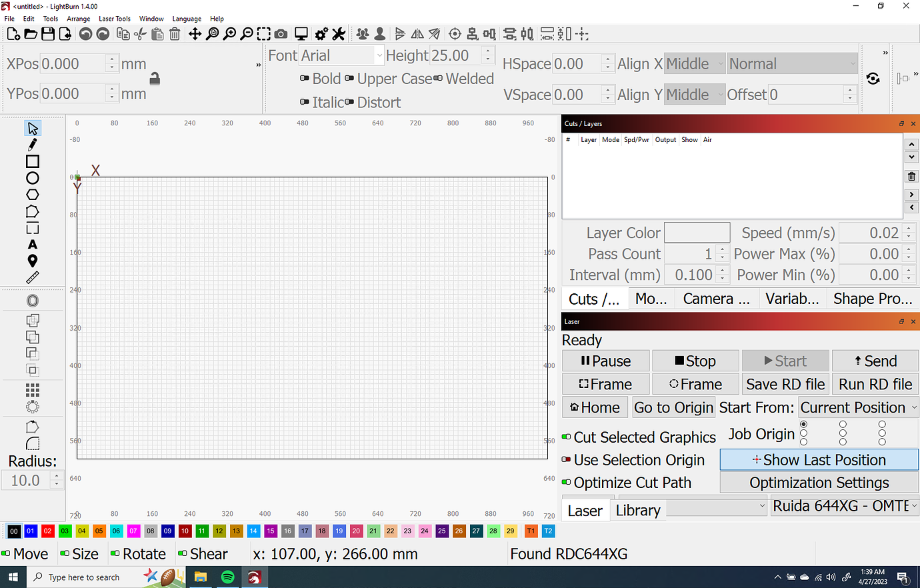
Task: Click the Mirror Horizontally toolbar icon
Action: [417, 33]
